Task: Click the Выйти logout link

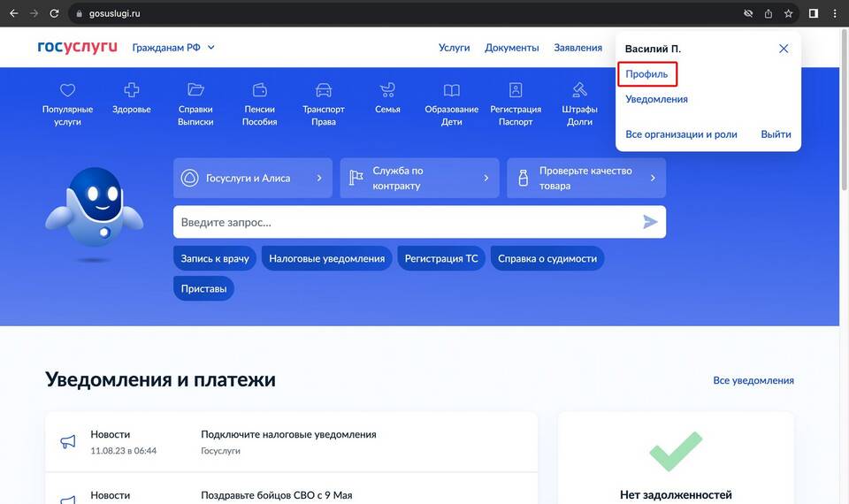Action: click(x=776, y=134)
